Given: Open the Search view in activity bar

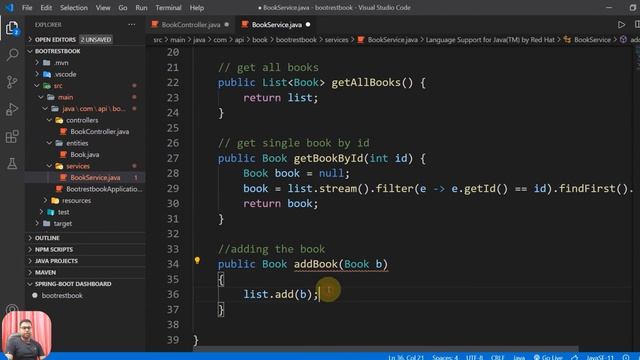Looking at the screenshot, I should point(12,54).
